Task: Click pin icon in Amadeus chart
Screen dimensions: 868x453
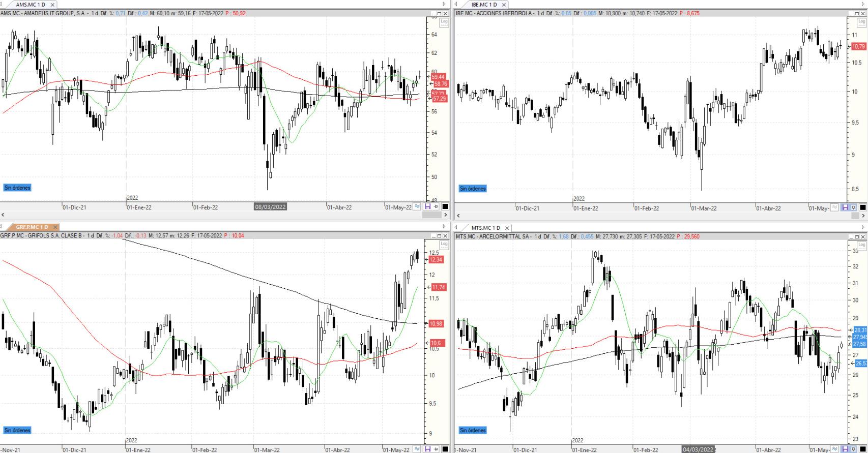Action: [x=436, y=206]
